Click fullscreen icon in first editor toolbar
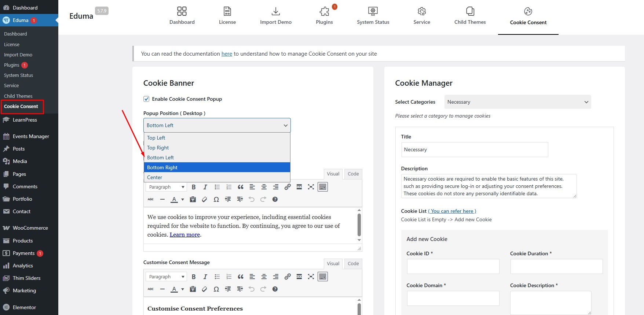Image resolution: width=644 pixels, height=315 pixels. click(x=311, y=187)
